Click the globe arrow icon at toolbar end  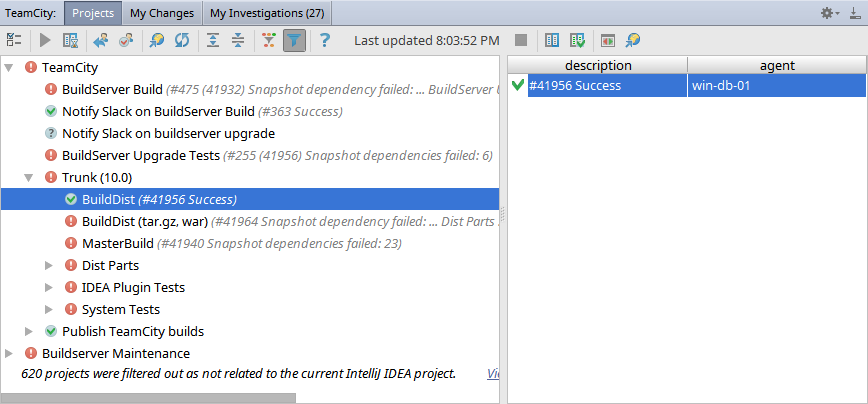pos(633,40)
